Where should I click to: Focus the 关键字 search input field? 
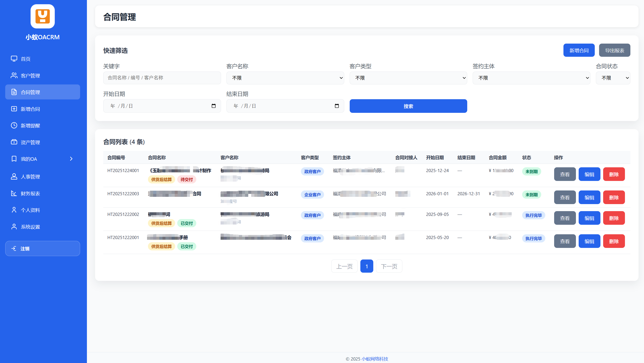tap(162, 78)
